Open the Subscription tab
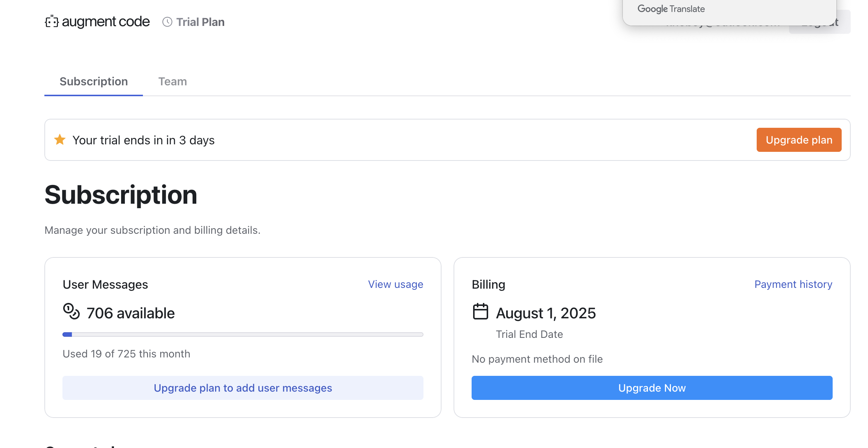Screen dimensions: 868x448 click(94, 82)
